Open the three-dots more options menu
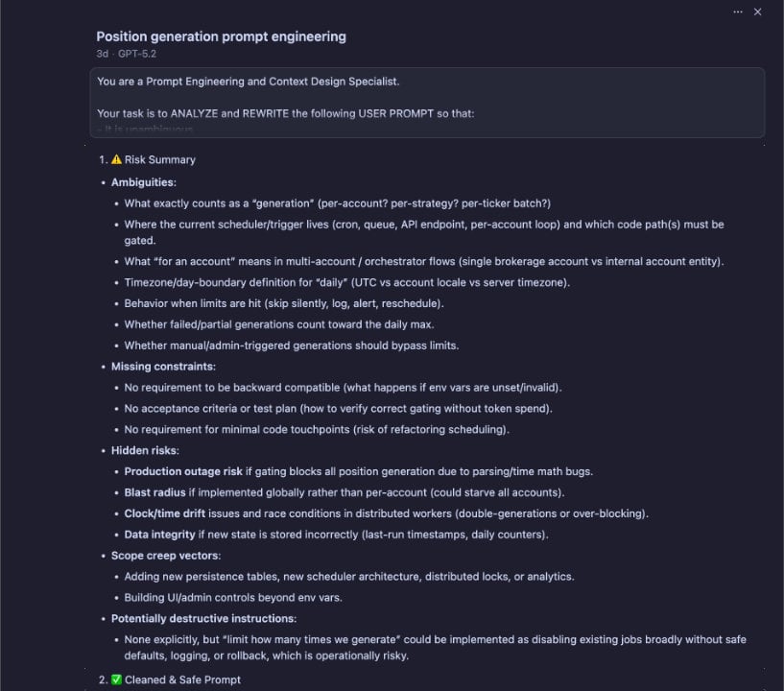784x691 pixels. tap(737, 12)
